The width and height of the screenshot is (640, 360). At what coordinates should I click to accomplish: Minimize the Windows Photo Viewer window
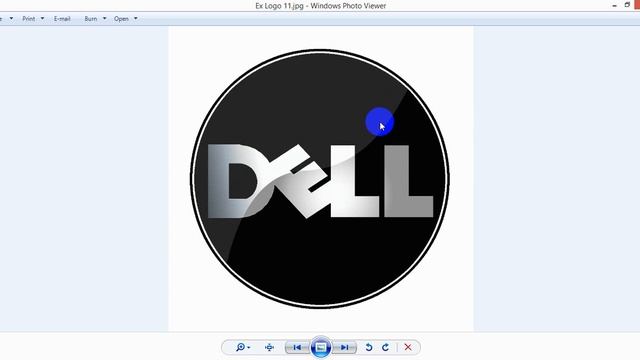tap(614, 6)
